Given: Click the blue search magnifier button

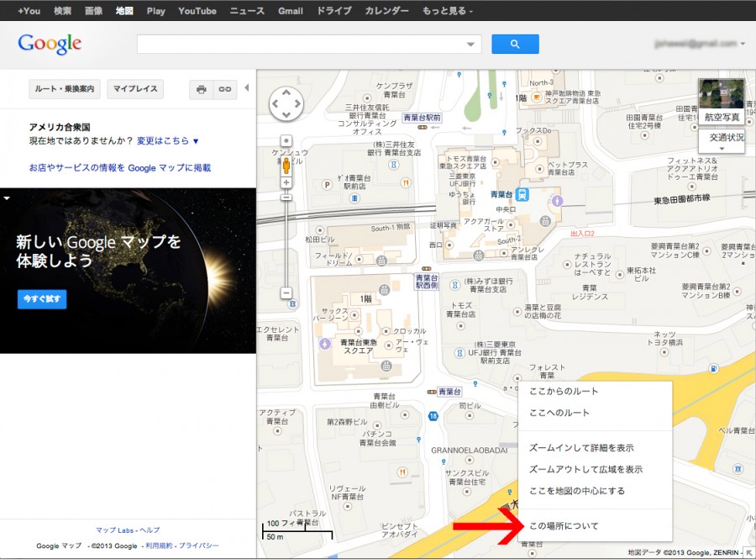Looking at the screenshot, I should coord(515,44).
